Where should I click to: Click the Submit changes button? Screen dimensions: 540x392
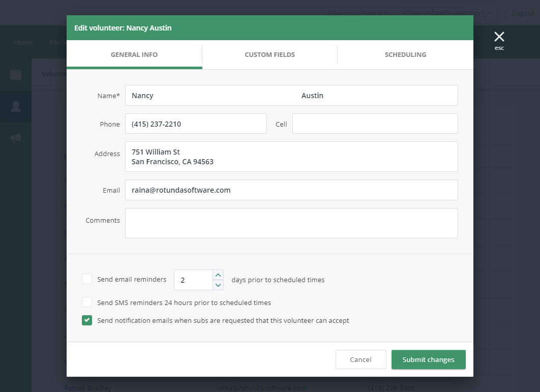(428, 359)
